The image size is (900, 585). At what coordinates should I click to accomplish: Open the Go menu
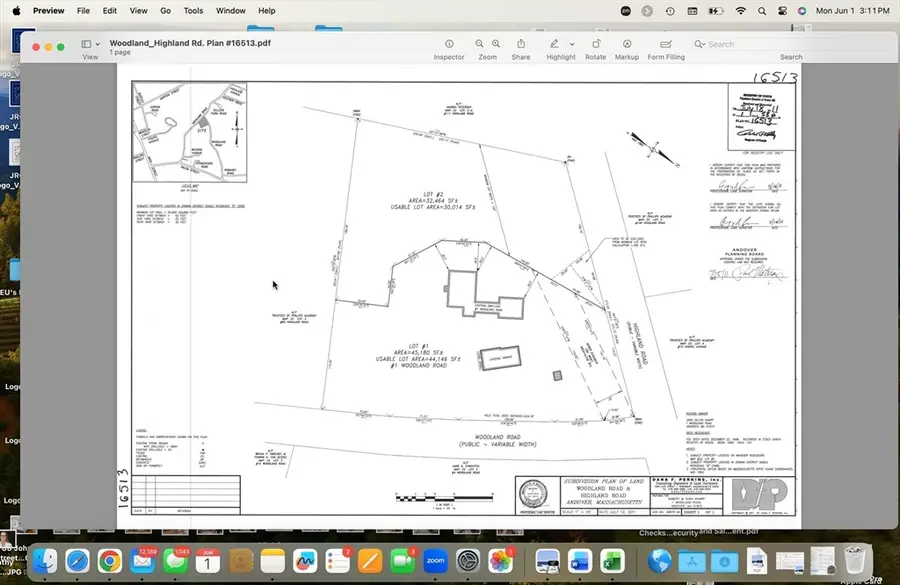pos(165,10)
